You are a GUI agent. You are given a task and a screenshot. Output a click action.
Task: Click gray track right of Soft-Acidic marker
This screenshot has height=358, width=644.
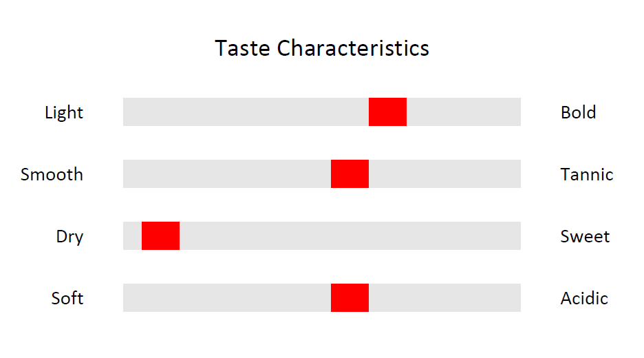pyautogui.click(x=444, y=297)
